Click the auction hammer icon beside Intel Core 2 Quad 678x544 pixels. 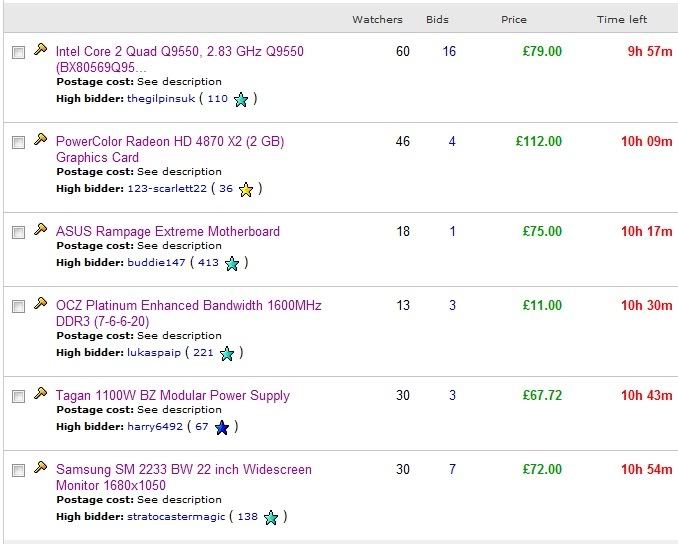pyautogui.click(x=40, y=49)
